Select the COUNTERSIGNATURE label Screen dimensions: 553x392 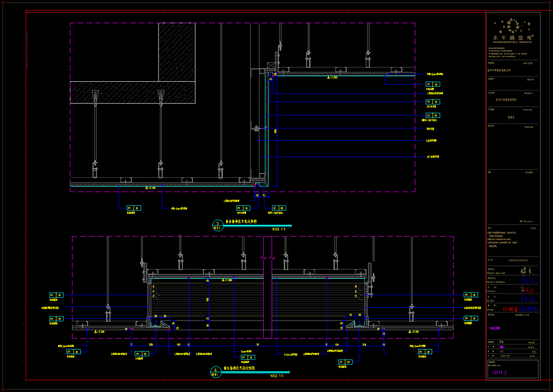(x=518, y=261)
